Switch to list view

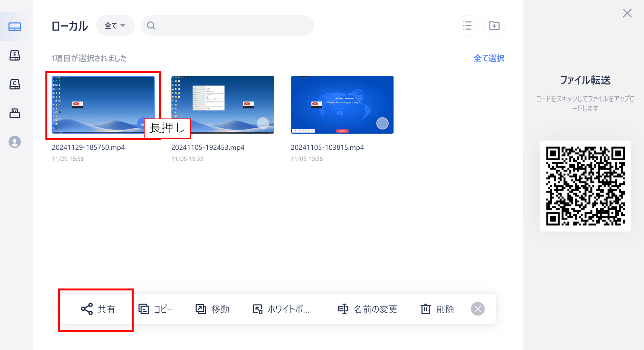click(x=467, y=25)
